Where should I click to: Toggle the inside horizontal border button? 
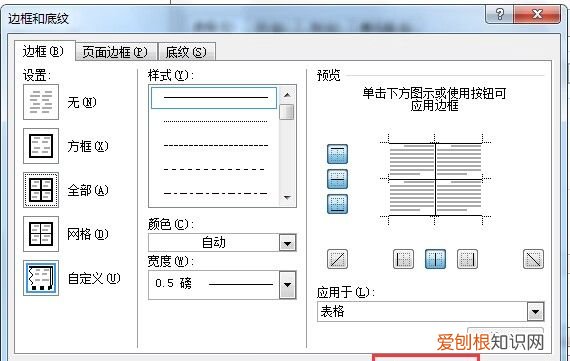tap(337, 179)
